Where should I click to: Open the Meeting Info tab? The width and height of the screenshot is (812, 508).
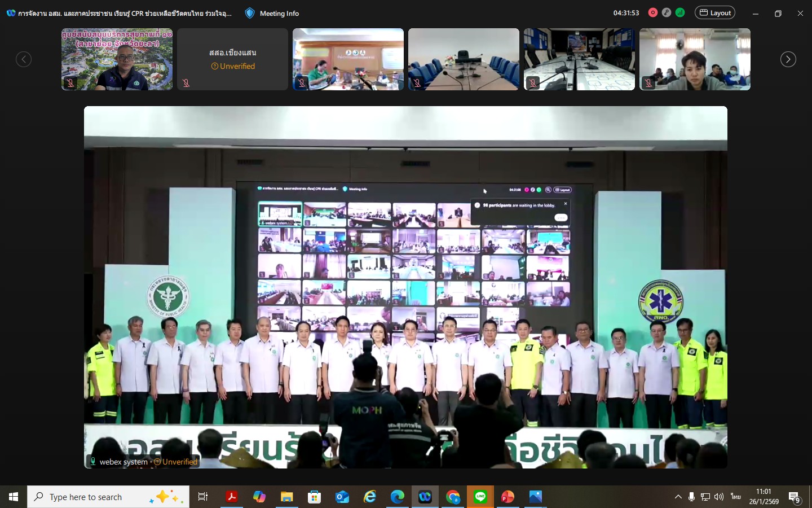point(279,13)
